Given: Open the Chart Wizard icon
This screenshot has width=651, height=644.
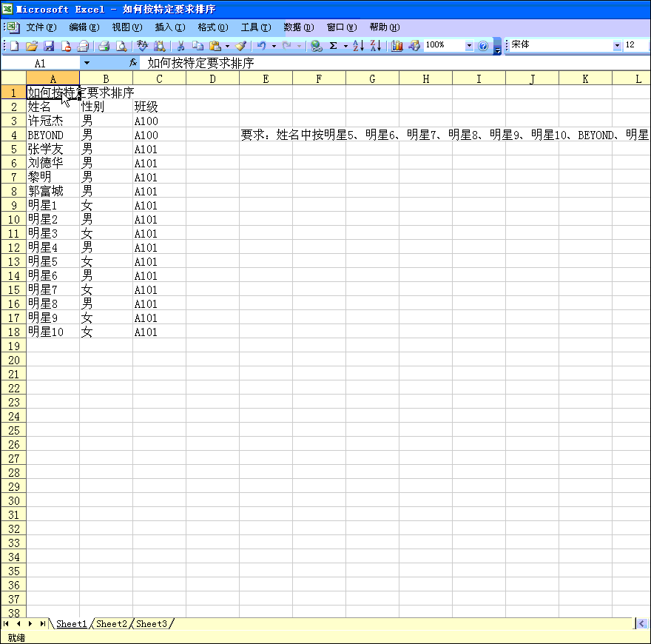Looking at the screenshot, I should pos(397,46).
